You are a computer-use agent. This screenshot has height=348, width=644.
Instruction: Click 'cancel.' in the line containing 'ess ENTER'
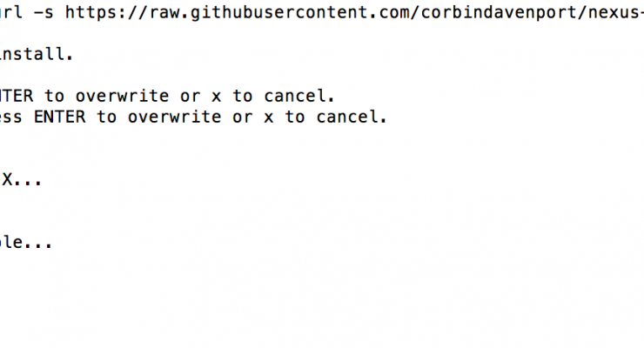[352, 117]
